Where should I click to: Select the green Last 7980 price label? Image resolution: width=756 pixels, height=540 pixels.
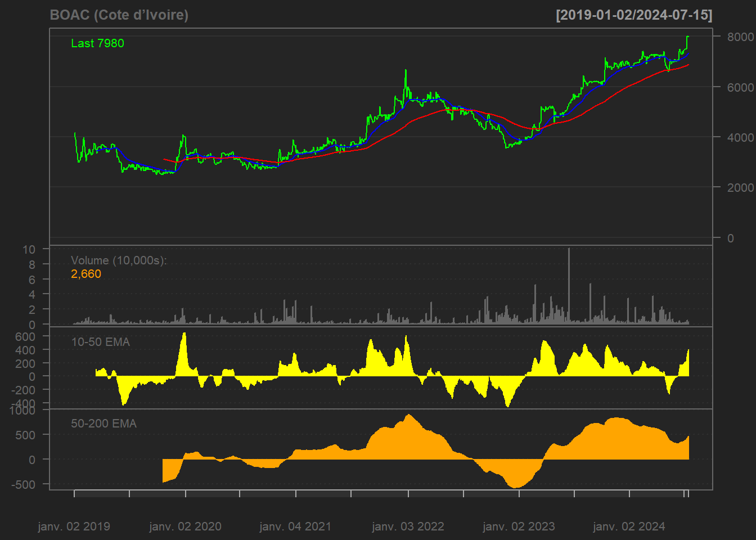coord(97,43)
